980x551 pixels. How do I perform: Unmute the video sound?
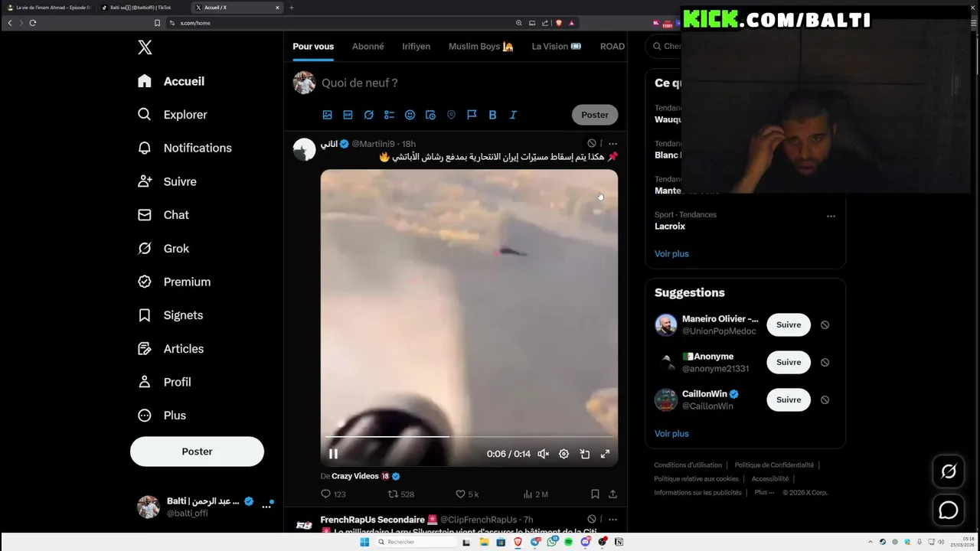click(543, 454)
